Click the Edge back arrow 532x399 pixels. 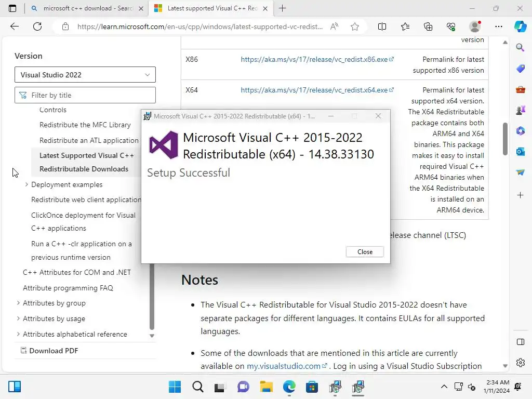14,26
